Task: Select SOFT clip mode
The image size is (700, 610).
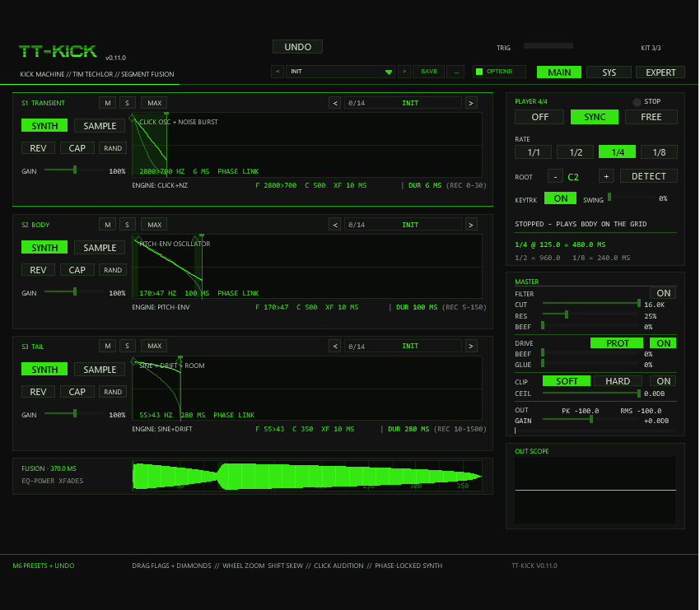Action: click(567, 381)
